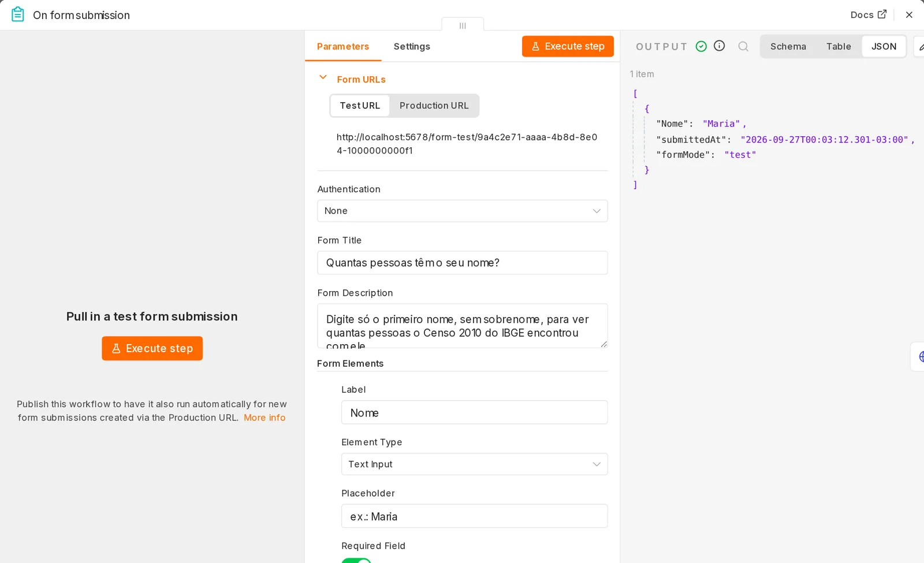Click the Form Title input field
924x563 pixels.
click(x=462, y=263)
